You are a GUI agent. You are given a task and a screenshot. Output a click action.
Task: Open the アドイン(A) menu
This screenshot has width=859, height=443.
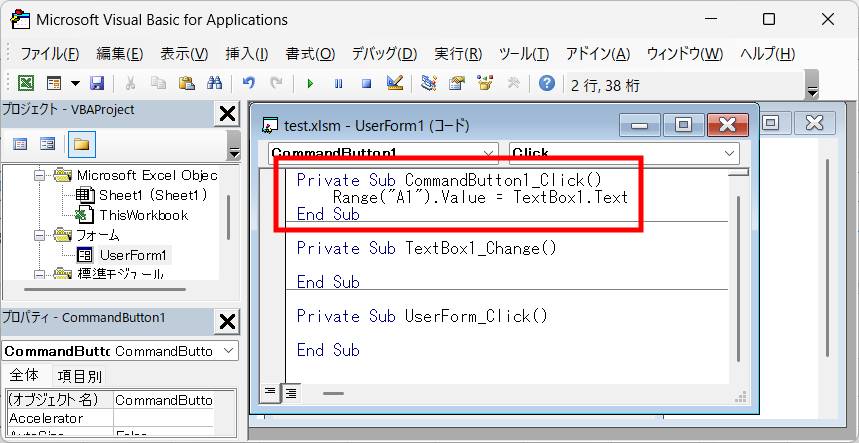(x=598, y=54)
